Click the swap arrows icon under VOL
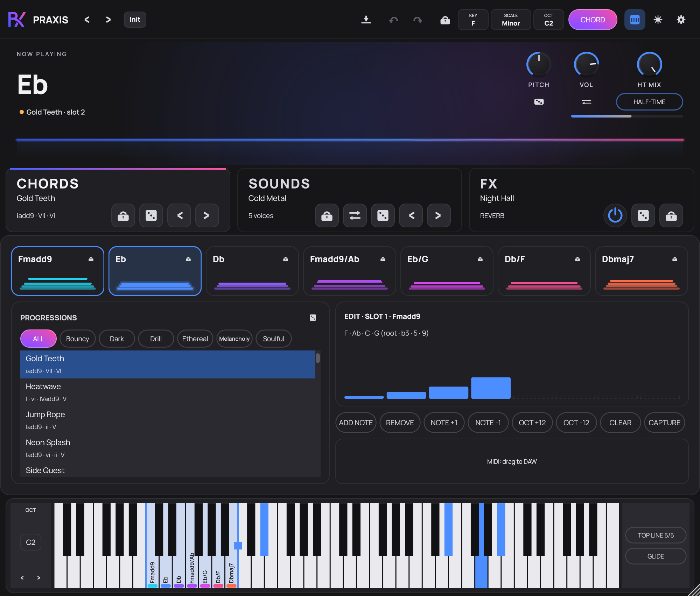 coord(586,102)
